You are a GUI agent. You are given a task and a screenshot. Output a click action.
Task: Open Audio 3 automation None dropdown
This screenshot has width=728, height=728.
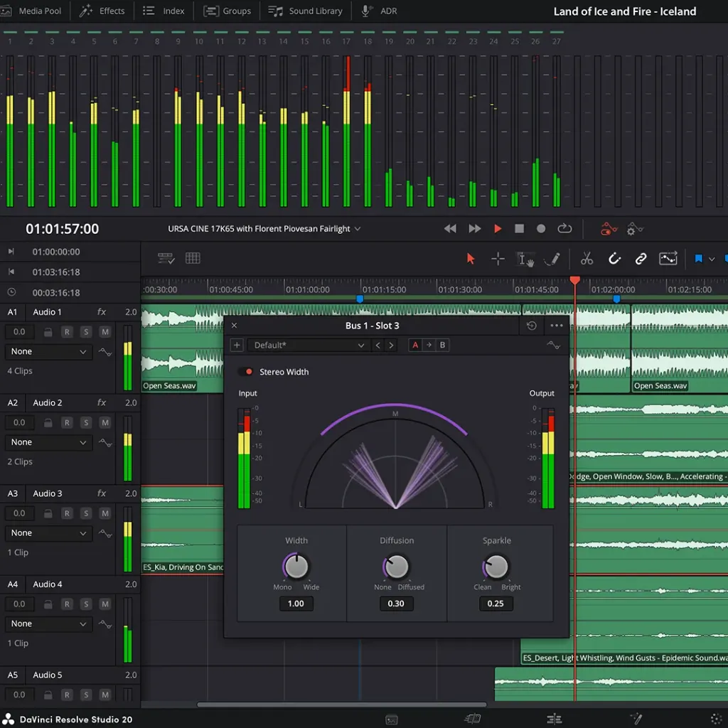point(49,533)
